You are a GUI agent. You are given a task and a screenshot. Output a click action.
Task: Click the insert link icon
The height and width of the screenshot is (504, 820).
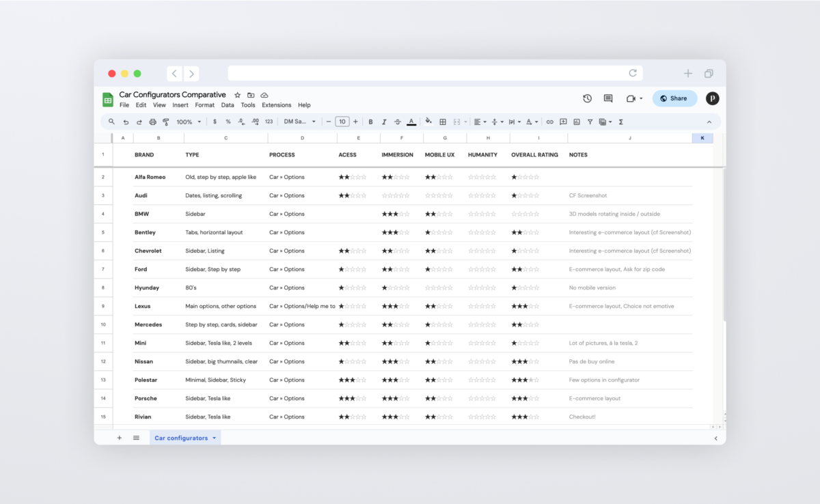click(x=550, y=122)
